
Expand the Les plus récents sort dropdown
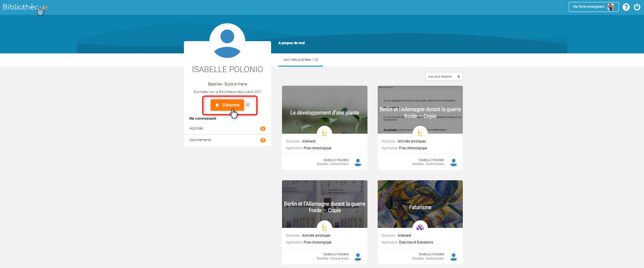click(444, 77)
